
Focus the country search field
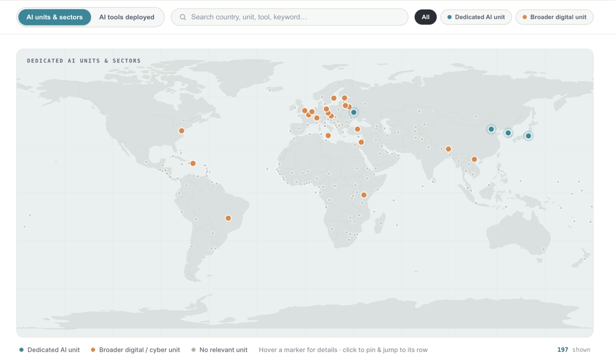(x=289, y=17)
